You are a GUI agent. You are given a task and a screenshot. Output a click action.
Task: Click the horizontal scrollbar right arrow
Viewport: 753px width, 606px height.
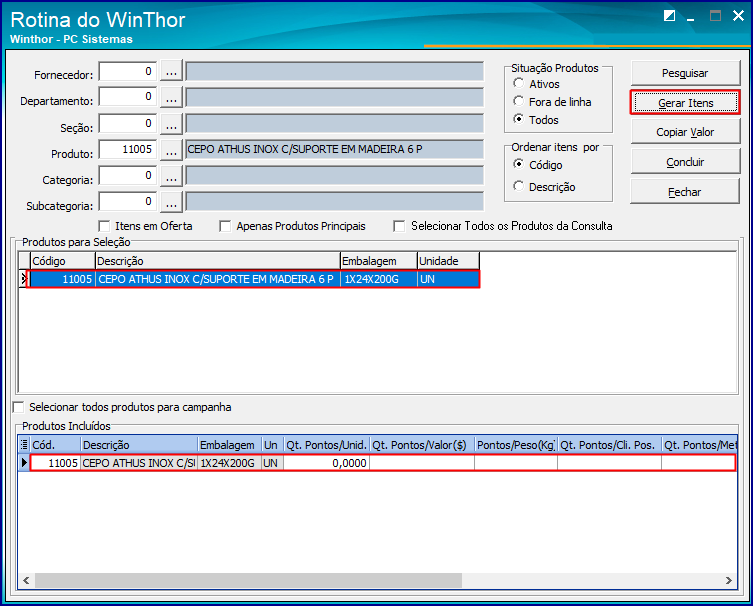point(729,581)
